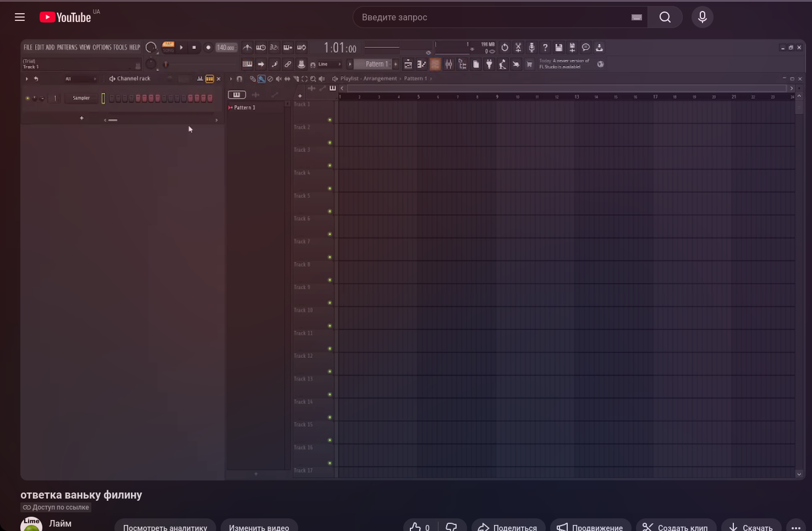Click the YouTube voice search microphone
The image size is (812, 531).
click(702, 17)
